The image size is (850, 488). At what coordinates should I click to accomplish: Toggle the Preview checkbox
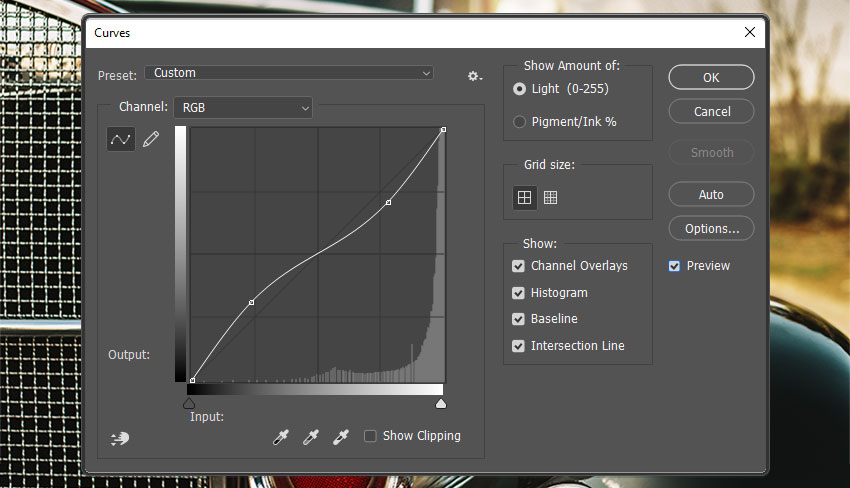coord(674,266)
